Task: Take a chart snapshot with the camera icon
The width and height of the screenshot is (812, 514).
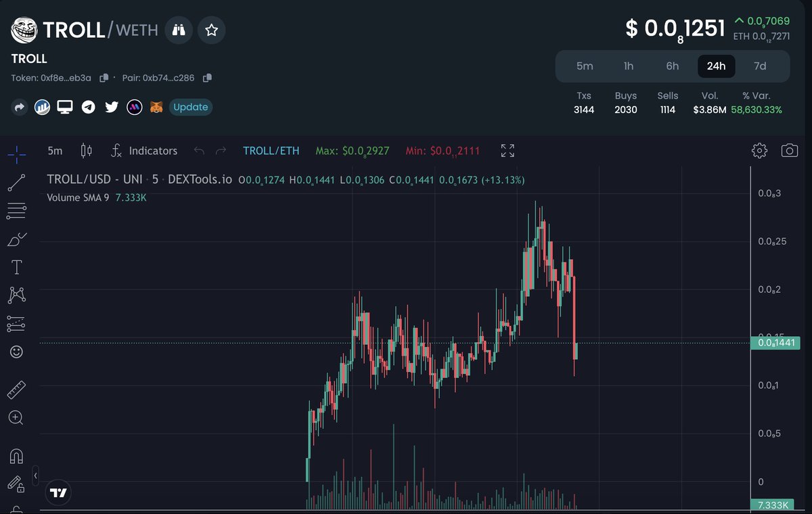Action: click(789, 151)
